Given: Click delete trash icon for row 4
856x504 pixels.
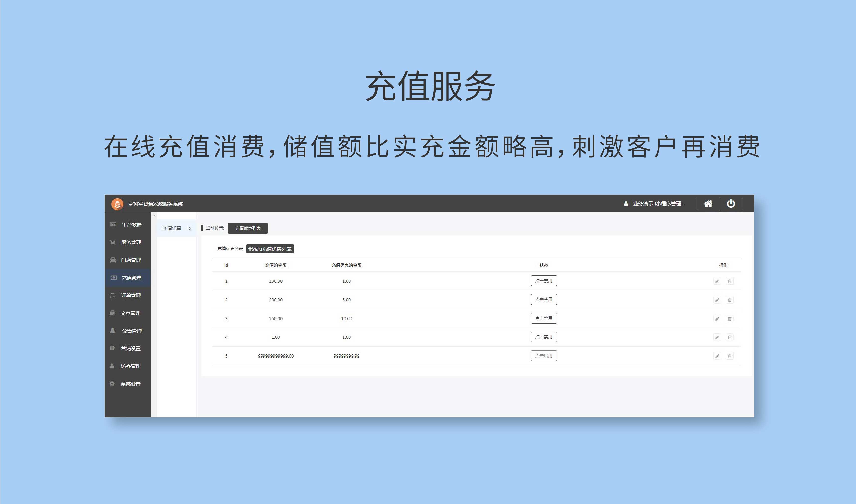Looking at the screenshot, I should [x=729, y=337].
